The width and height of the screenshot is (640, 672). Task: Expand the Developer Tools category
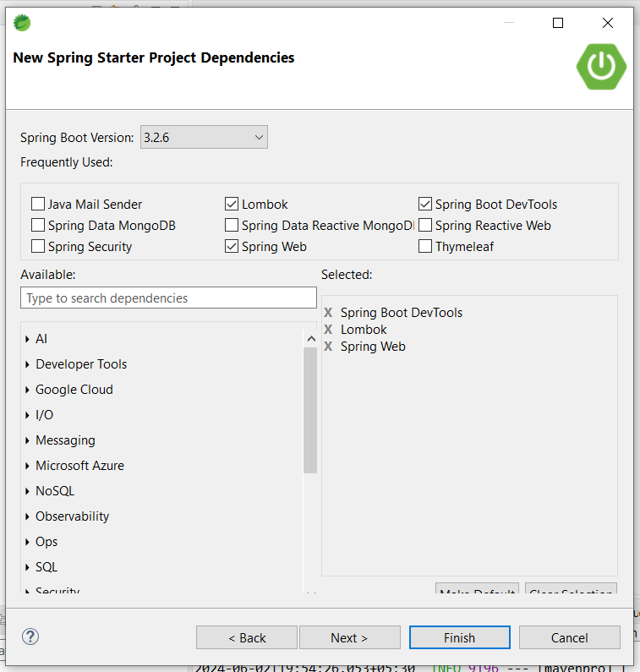27,364
